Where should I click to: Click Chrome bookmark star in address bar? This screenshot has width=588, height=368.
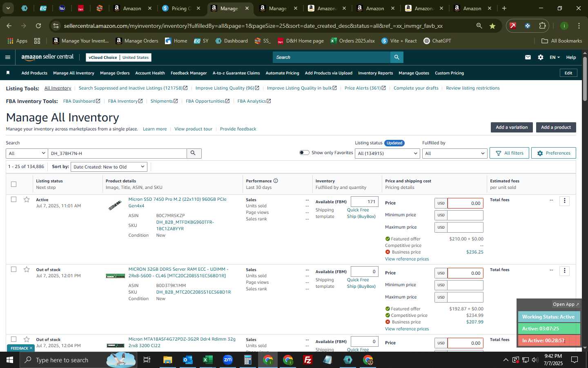pyautogui.click(x=492, y=26)
